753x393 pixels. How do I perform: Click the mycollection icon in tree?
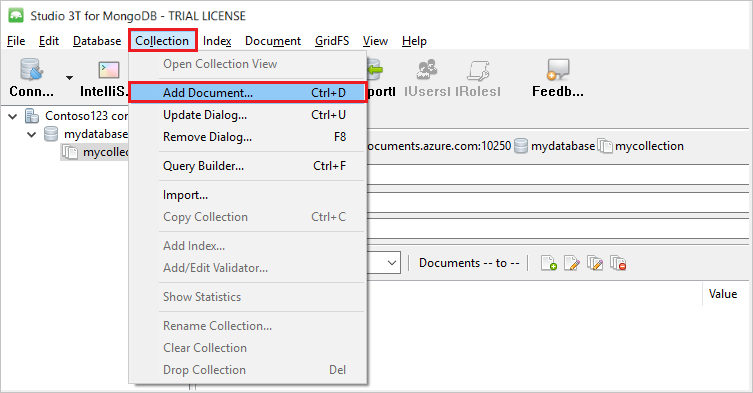70,152
